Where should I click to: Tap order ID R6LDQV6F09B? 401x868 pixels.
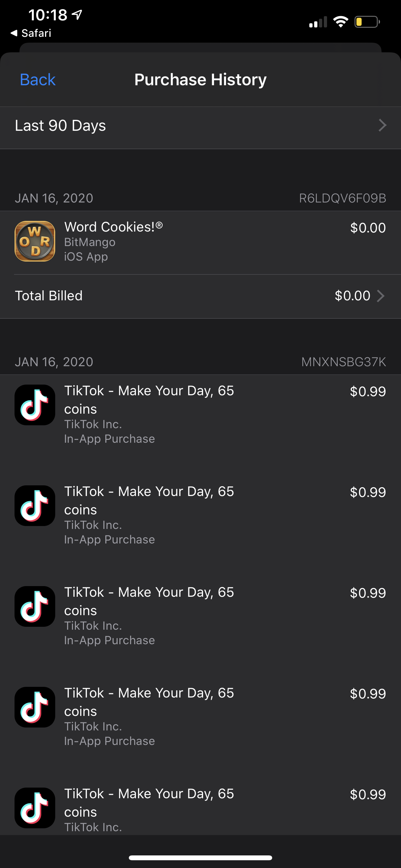pos(342,198)
